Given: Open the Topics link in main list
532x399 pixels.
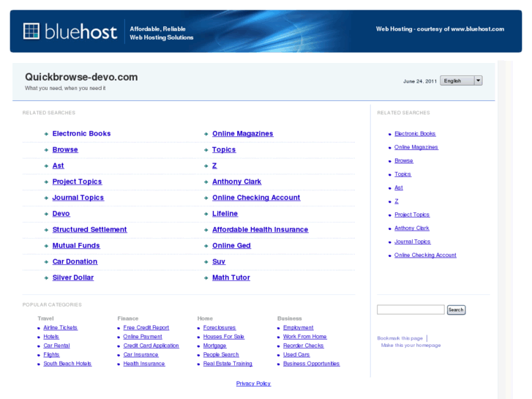Looking at the screenshot, I should [x=224, y=150].
